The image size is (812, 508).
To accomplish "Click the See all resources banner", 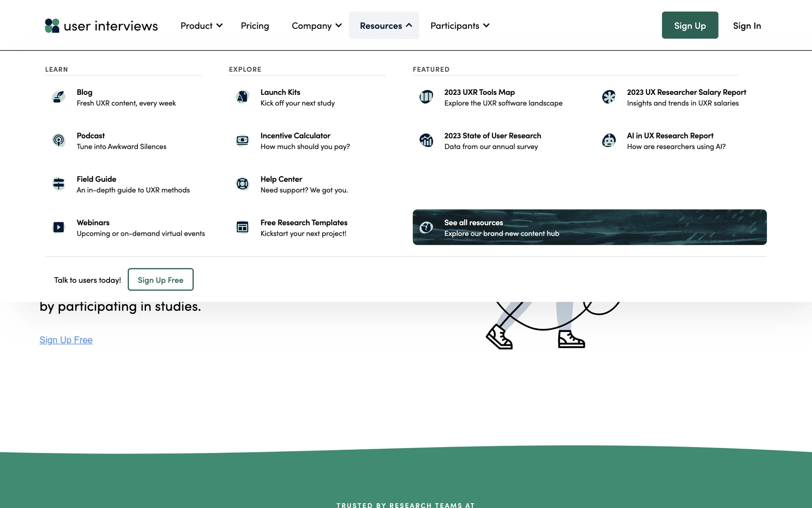I will click(x=589, y=227).
